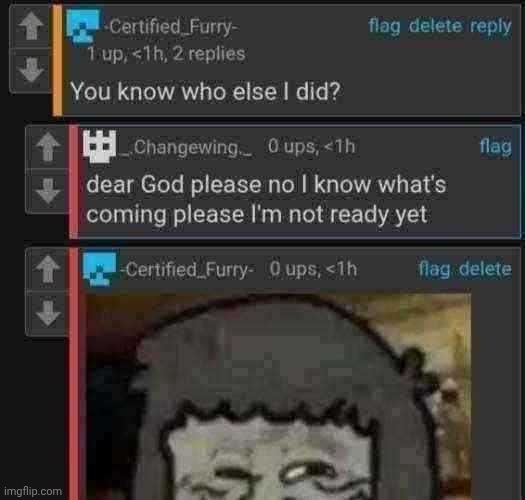Viewport: 525px width, 500px height.
Task: Flag _.Changewing._'s reply
Action: coord(496,147)
